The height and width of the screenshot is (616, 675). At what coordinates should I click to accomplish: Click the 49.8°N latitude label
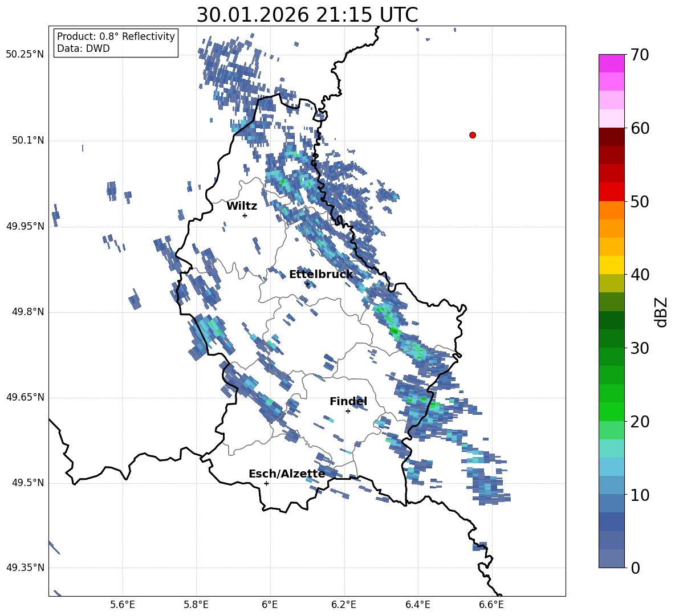point(27,312)
